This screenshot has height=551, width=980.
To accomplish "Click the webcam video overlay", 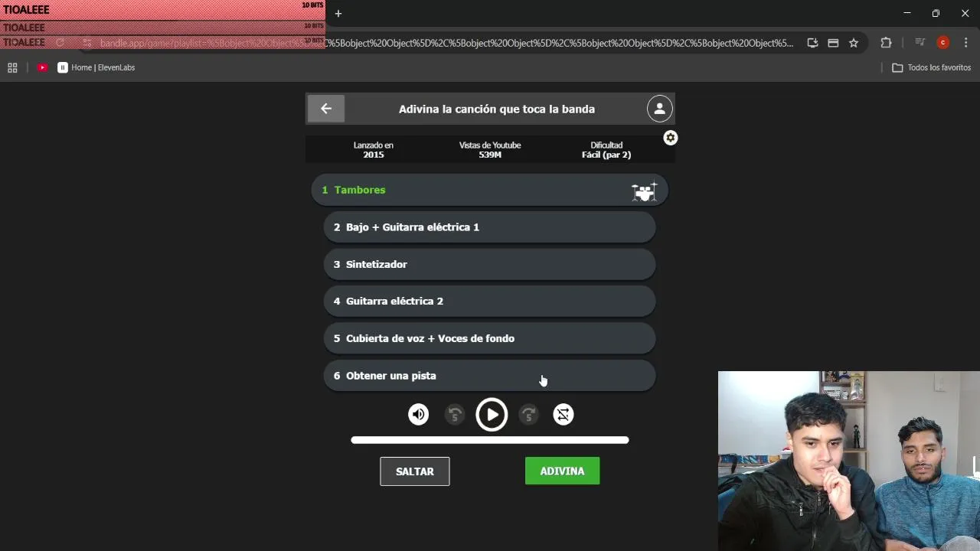I will tap(849, 461).
